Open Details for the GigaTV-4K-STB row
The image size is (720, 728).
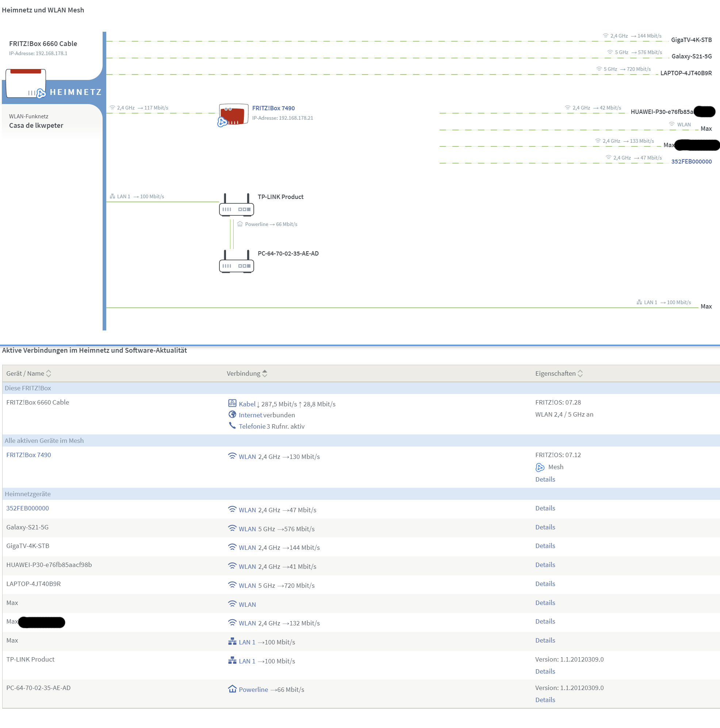[x=545, y=545]
